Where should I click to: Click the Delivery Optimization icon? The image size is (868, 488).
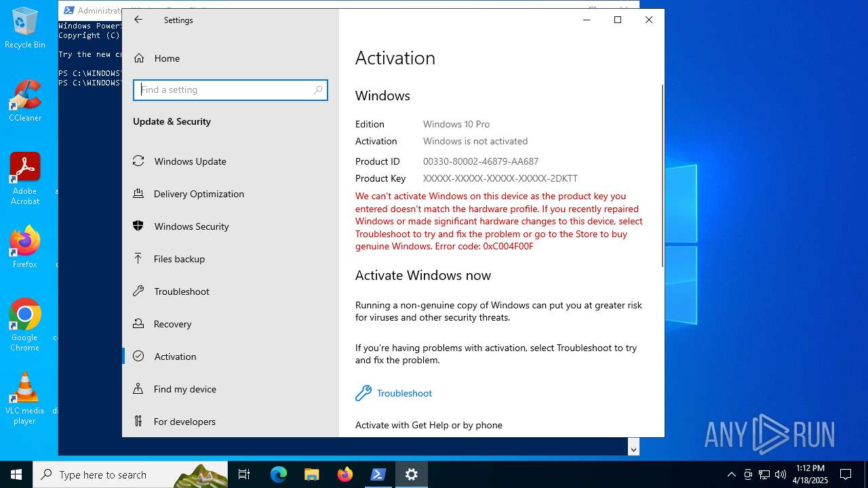(138, 193)
